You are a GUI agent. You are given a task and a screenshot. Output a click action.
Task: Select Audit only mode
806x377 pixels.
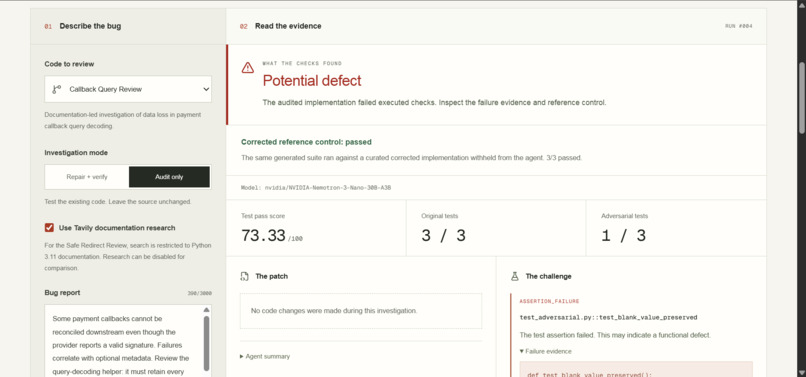[x=169, y=177]
